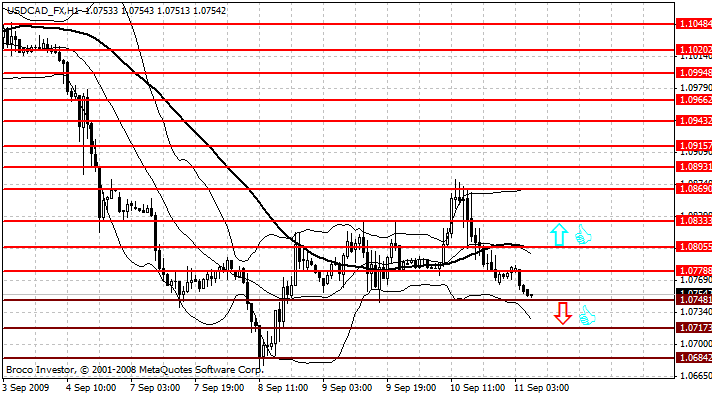Select the thumbs-up icon beside the up arrow

pos(583,235)
